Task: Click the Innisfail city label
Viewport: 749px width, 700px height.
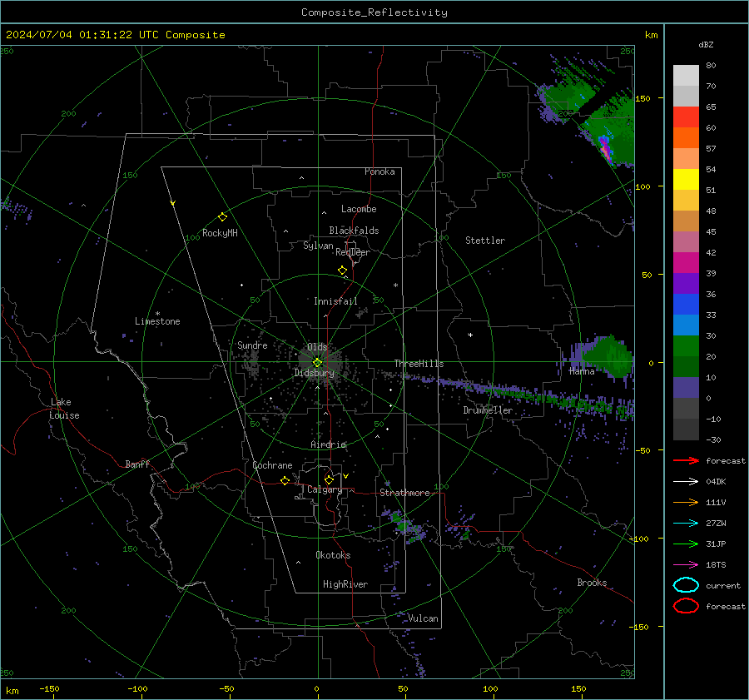Action: click(335, 301)
